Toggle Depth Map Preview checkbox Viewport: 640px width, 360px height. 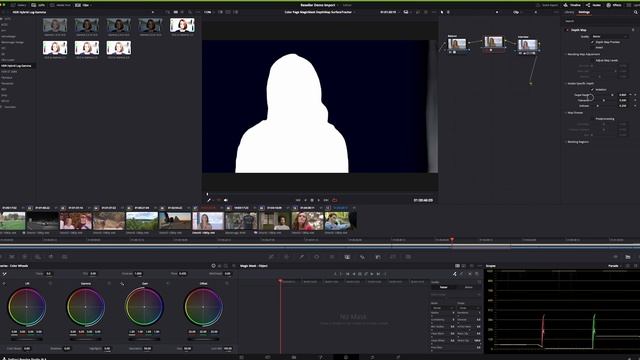pyautogui.click(x=593, y=42)
